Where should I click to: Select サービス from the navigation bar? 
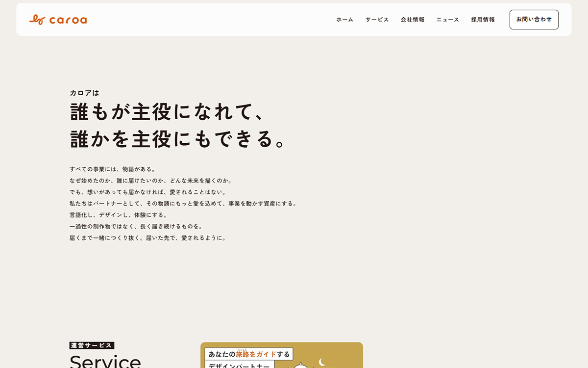click(x=376, y=20)
